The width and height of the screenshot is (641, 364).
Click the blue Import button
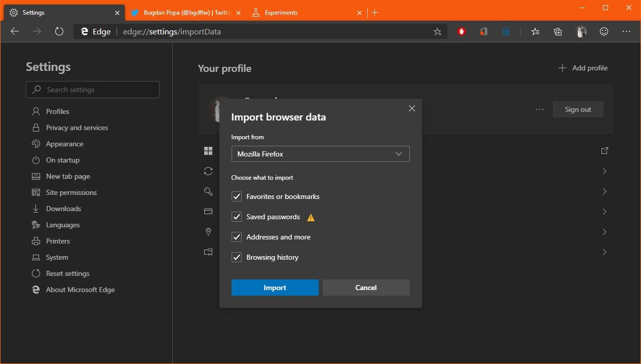click(x=275, y=288)
